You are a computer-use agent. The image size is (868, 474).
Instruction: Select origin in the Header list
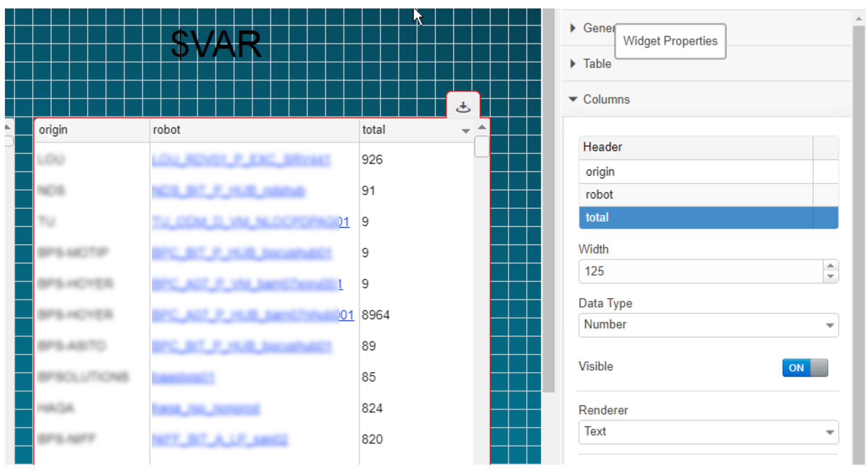tap(695, 172)
